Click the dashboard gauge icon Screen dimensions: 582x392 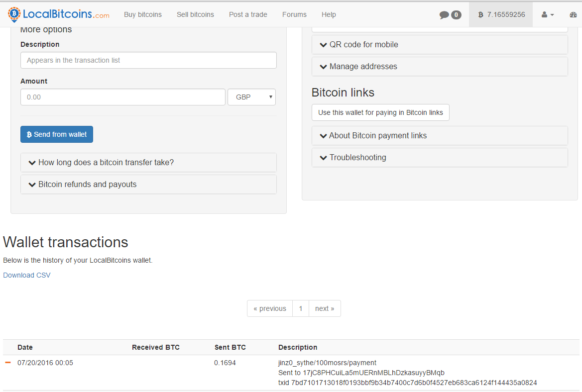(x=573, y=15)
